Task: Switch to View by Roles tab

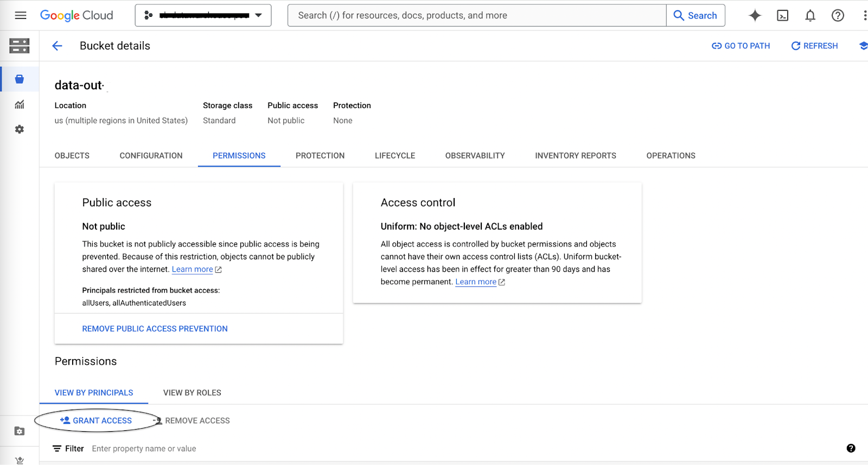Action: point(192,393)
